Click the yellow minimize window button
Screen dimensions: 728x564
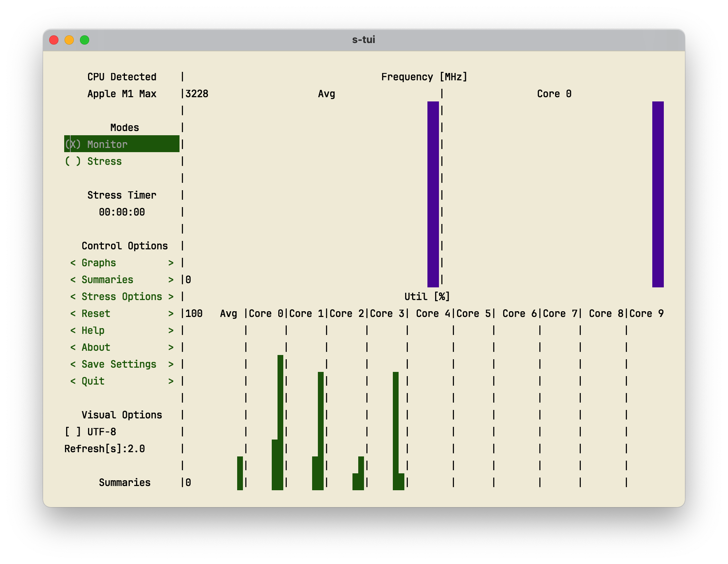pos(69,40)
